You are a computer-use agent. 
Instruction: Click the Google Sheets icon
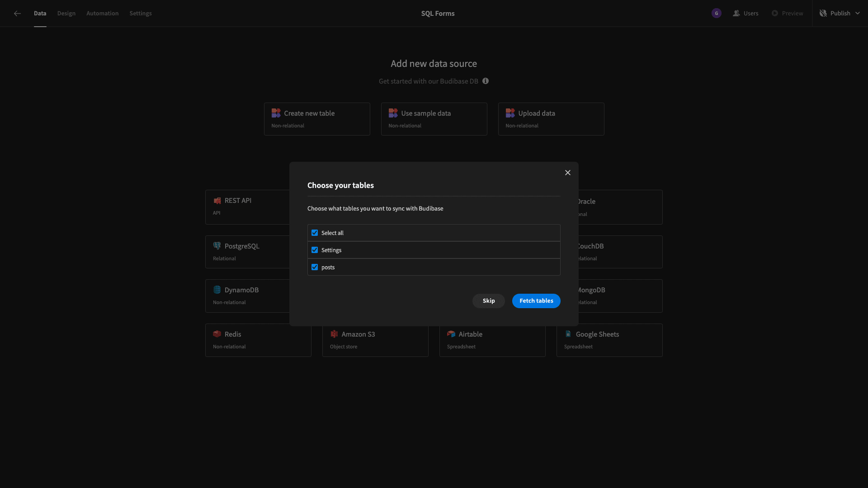(568, 334)
